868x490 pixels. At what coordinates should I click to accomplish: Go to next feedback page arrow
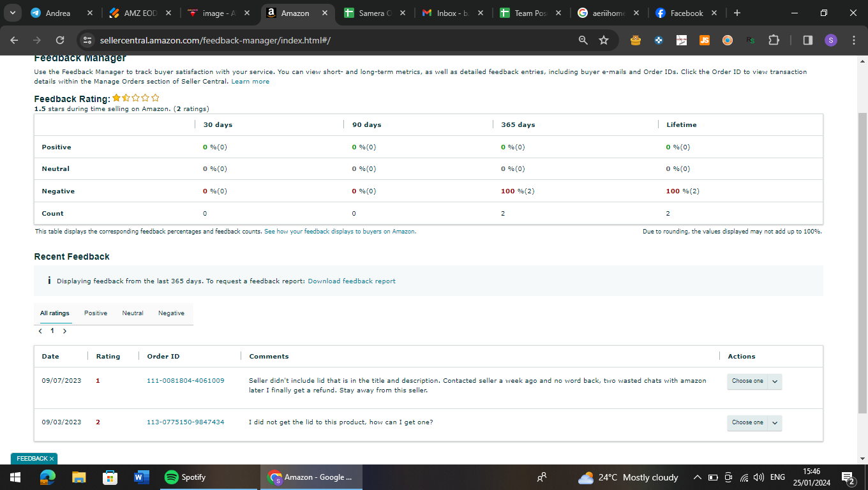pyautogui.click(x=64, y=331)
